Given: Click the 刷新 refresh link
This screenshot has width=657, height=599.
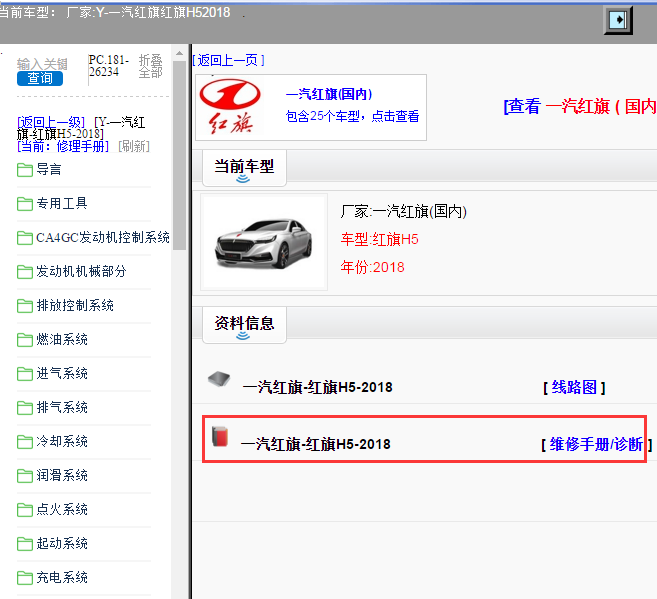Looking at the screenshot, I should 134,146.
